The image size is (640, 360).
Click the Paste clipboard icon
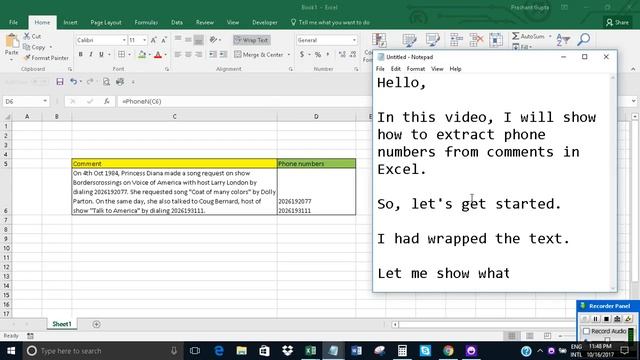pos(12,41)
